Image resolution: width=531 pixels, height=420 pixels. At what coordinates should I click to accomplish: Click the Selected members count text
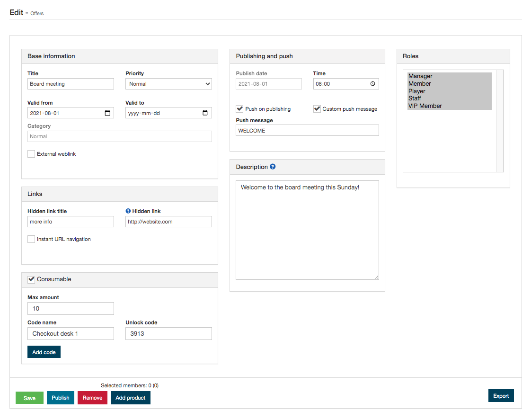[x=130, y=385]
